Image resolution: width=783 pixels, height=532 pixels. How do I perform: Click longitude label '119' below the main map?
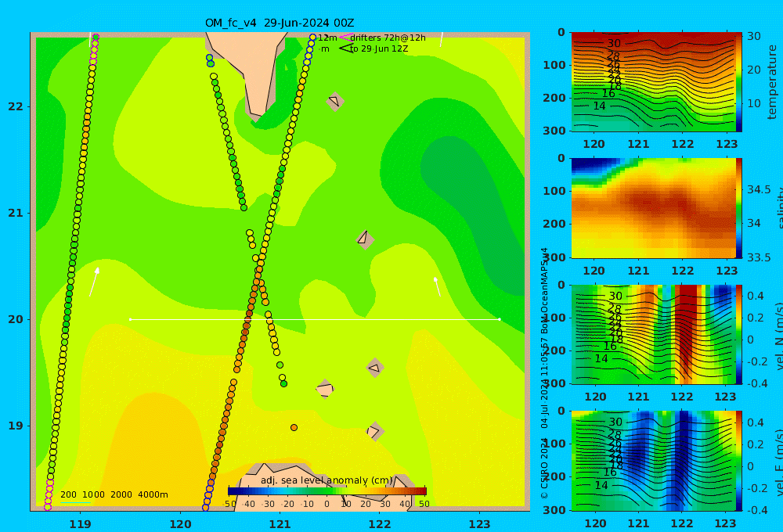click(x=81, y=524)
